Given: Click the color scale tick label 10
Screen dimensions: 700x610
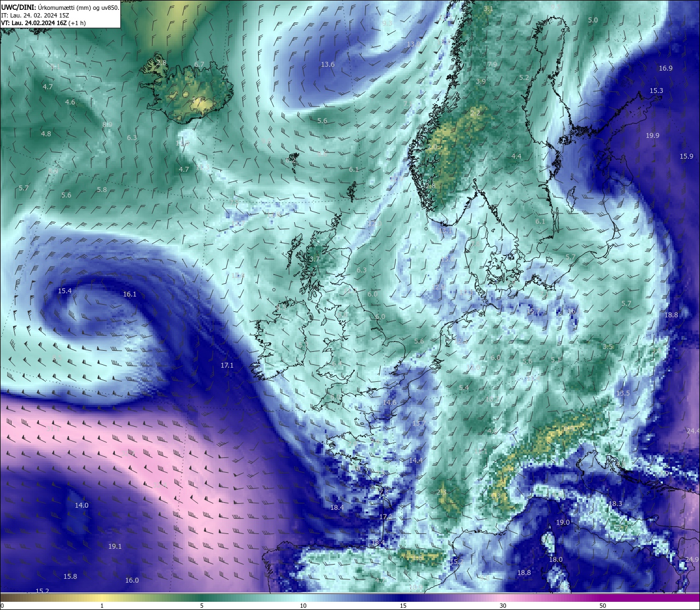Looking at the screenshot, I should click(x=303, y=606).
